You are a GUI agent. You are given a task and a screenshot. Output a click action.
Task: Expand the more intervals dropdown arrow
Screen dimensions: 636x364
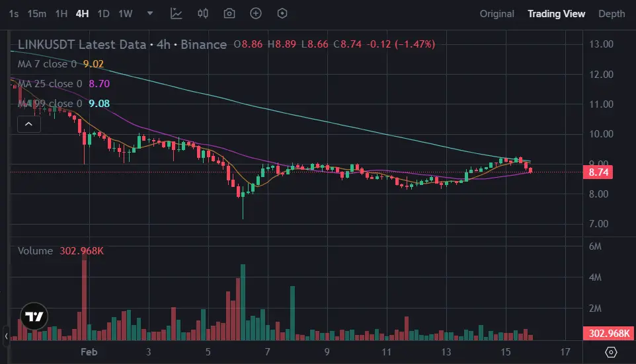point(149,13)
